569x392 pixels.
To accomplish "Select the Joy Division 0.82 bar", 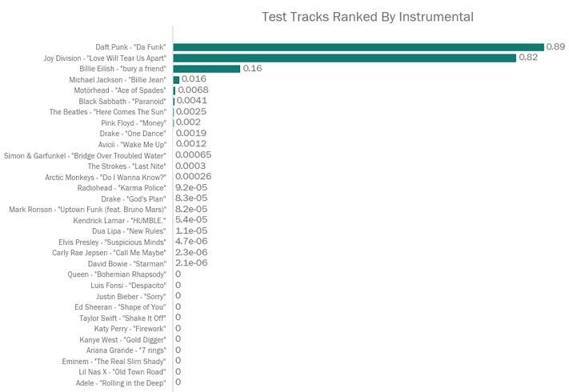I will [x=345, y=58].
